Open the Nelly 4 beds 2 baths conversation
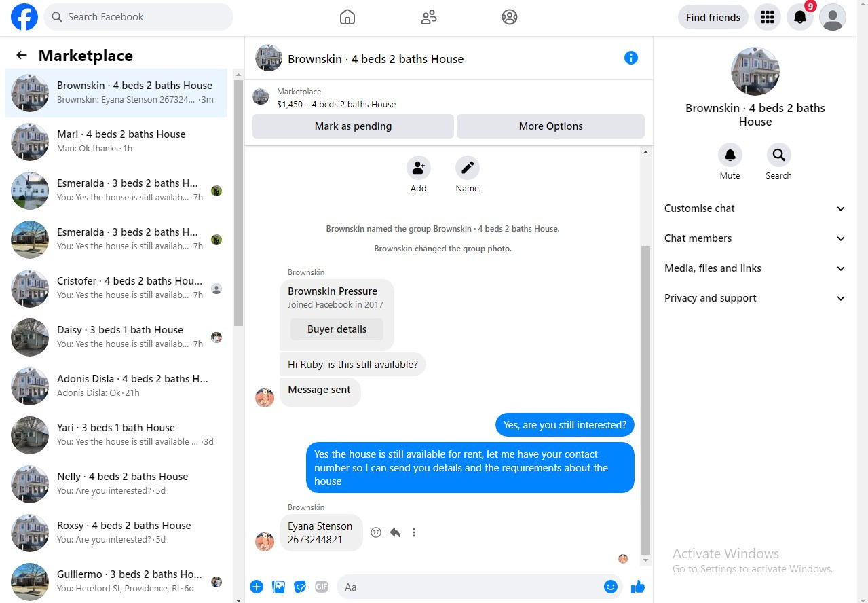868x603 pixels. coord(117,484)
